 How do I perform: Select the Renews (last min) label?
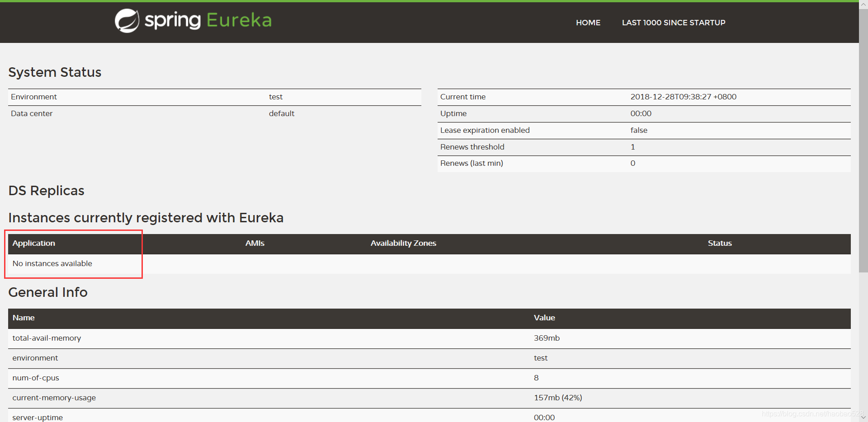click(x=472, y=163)
